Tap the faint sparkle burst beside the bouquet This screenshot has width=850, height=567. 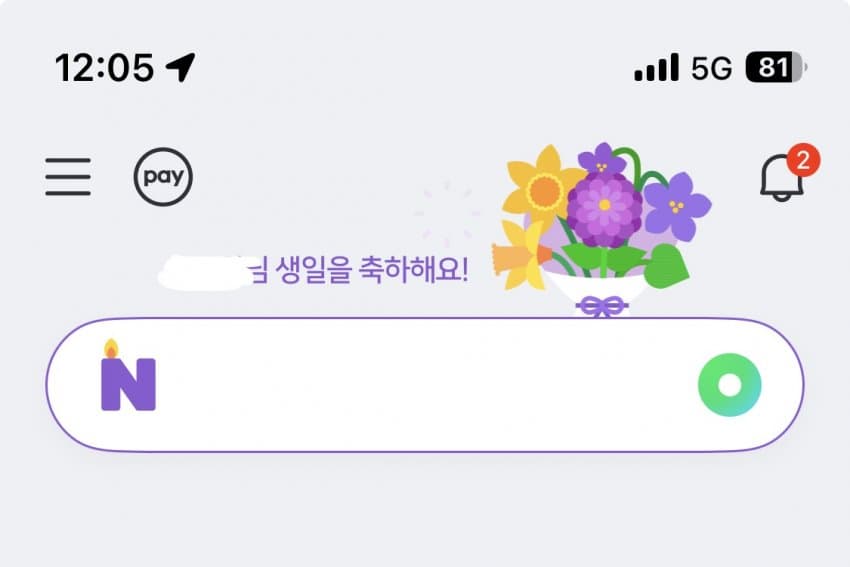[x=447, y=212]
